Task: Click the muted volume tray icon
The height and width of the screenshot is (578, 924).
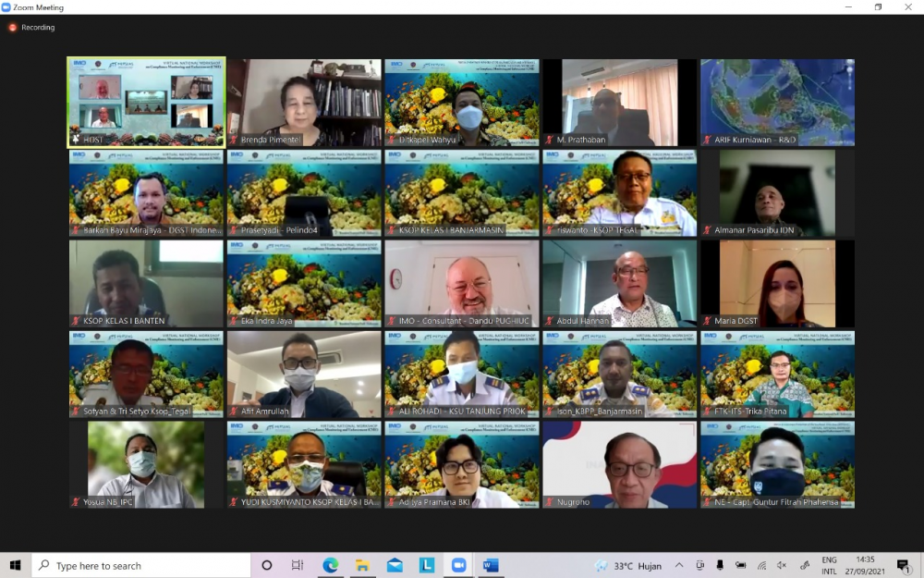Action: 782,565
